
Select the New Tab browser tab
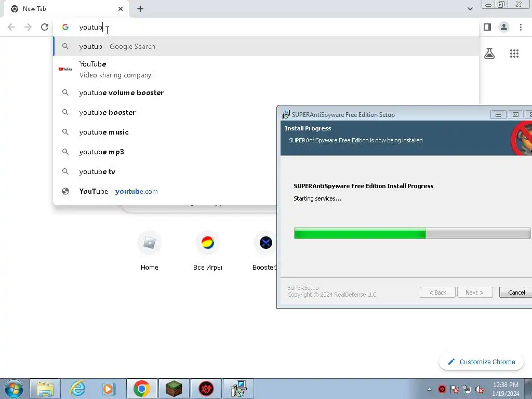pyautogui.click(x=66, y=9)
